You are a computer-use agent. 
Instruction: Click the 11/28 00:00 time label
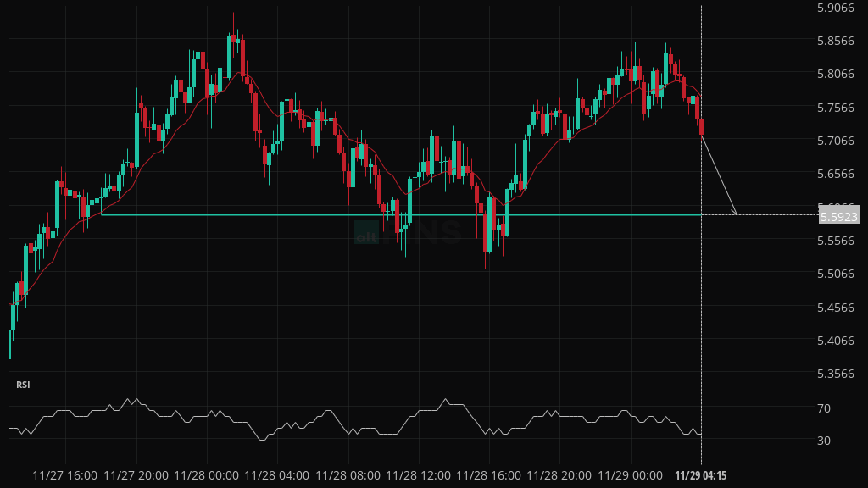(x=206, y=475)
